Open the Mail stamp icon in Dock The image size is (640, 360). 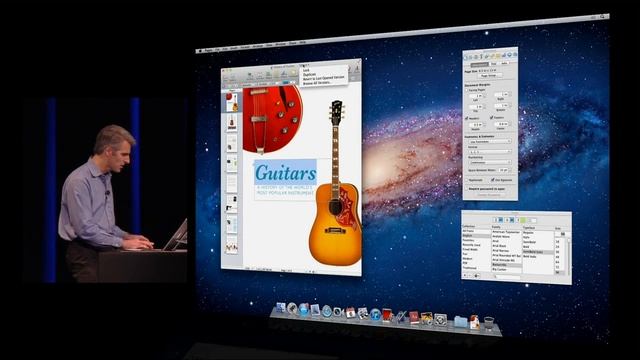pyautogui.click(x=315, y=310)
